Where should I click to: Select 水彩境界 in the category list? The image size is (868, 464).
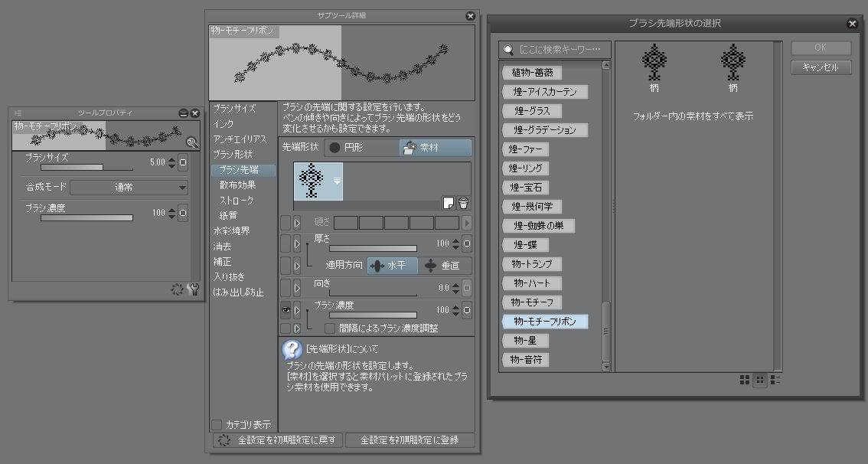coord(231,230)
